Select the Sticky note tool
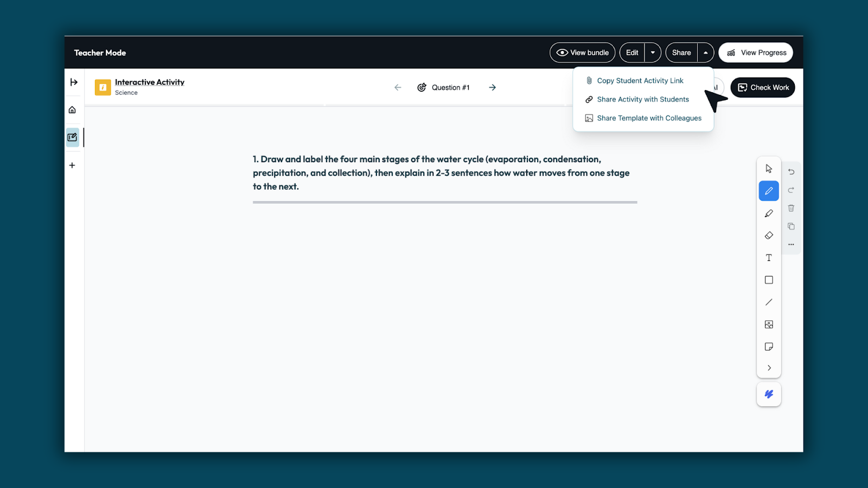This screenshot has height=488, width=868. tap(769, 346)
